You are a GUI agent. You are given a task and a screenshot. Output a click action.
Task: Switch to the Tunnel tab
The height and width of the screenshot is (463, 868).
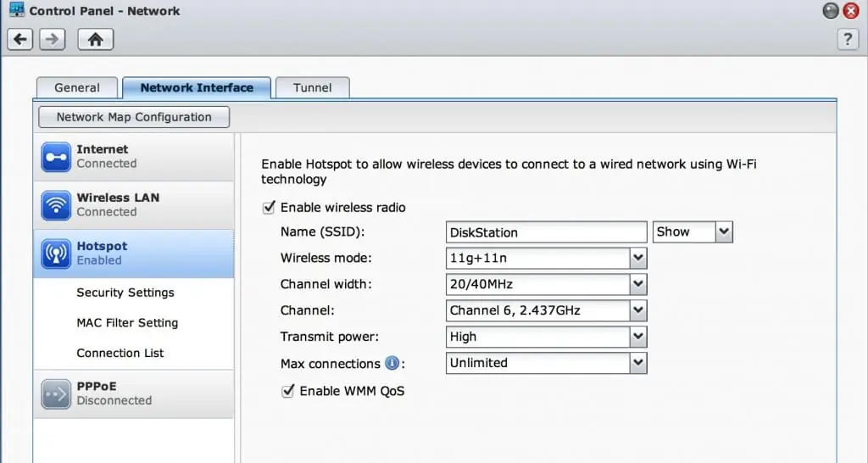point(312,87)
